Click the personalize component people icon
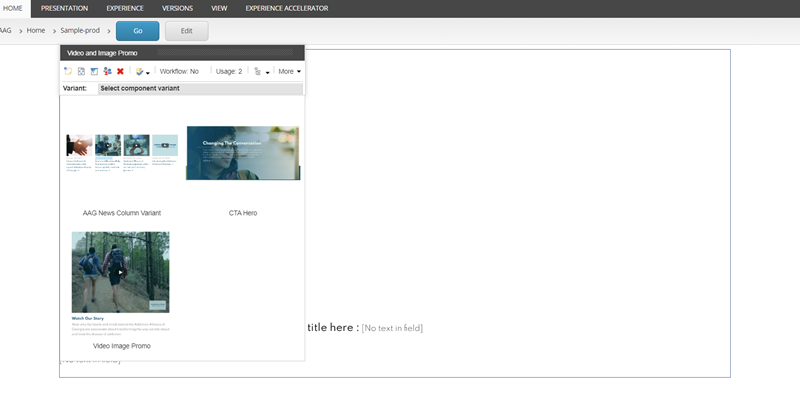This screenshot has width=800, height=395. point(107,71)
